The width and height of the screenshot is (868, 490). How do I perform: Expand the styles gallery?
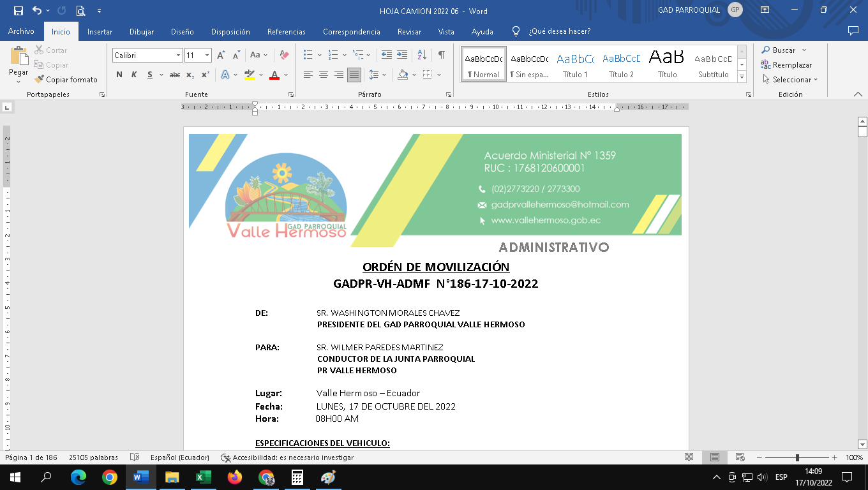(742, 77)
